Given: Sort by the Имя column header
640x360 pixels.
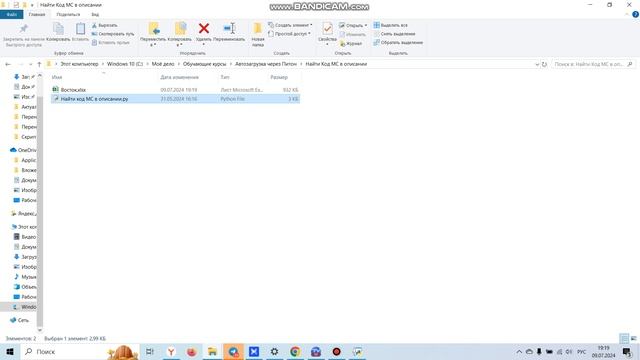Looking at the screenshot, I should click(x=57, y=77).
